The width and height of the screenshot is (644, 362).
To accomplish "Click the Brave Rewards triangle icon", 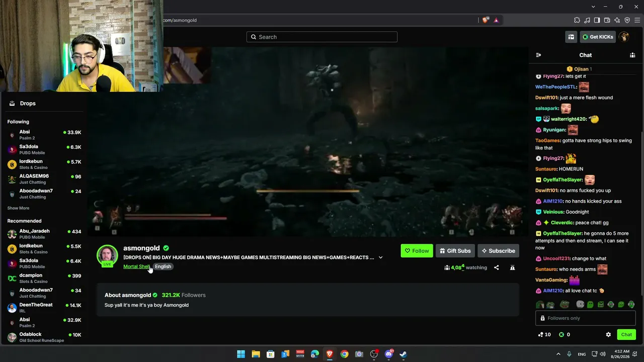I will [x=496, y=20].
